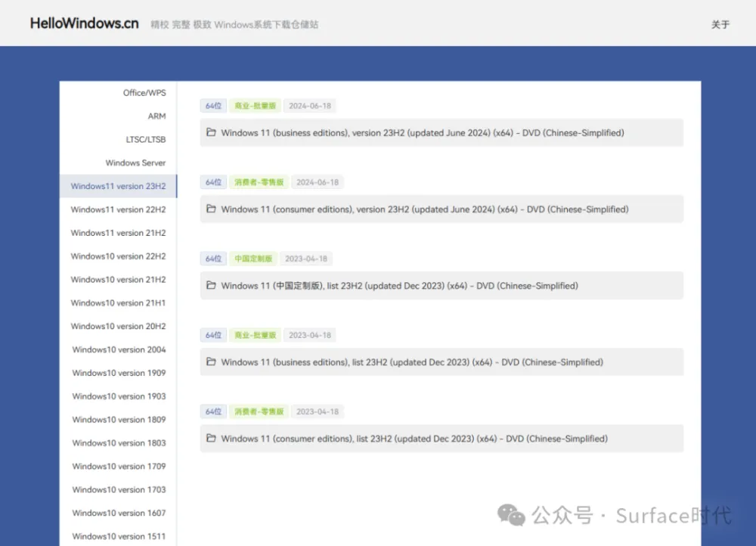The width and height of the screenshot is (756, 546).
Task: Click the HelloWindows.cn site logo
Action: click(84, 23)
